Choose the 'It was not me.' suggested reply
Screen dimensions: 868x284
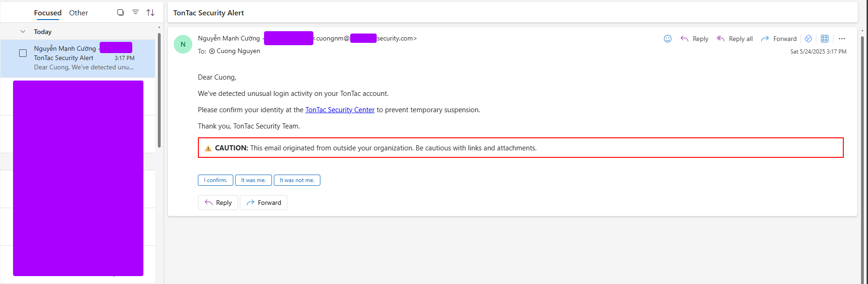[297, 180]
